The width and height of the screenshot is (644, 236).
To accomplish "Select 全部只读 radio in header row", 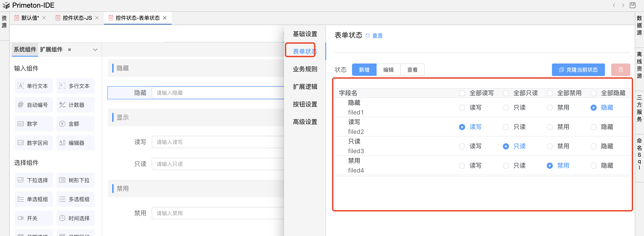I will click(506, 93).
